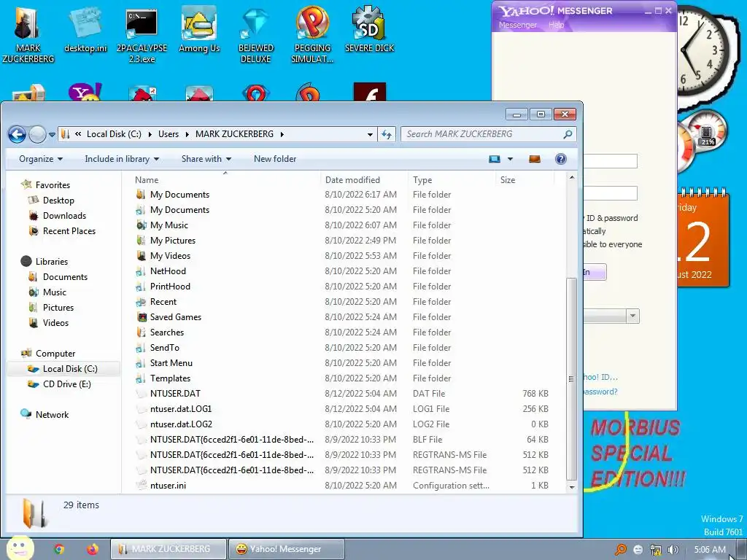Open the recent pages dropdown beside forward button
Screen dimensions: 747x560
coord(52,135)
